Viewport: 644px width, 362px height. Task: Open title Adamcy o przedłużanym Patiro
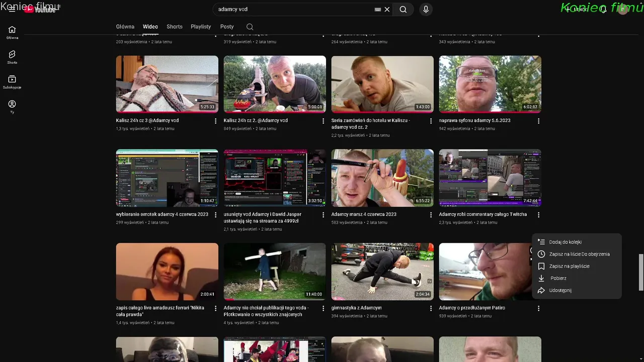pos(472,308)
